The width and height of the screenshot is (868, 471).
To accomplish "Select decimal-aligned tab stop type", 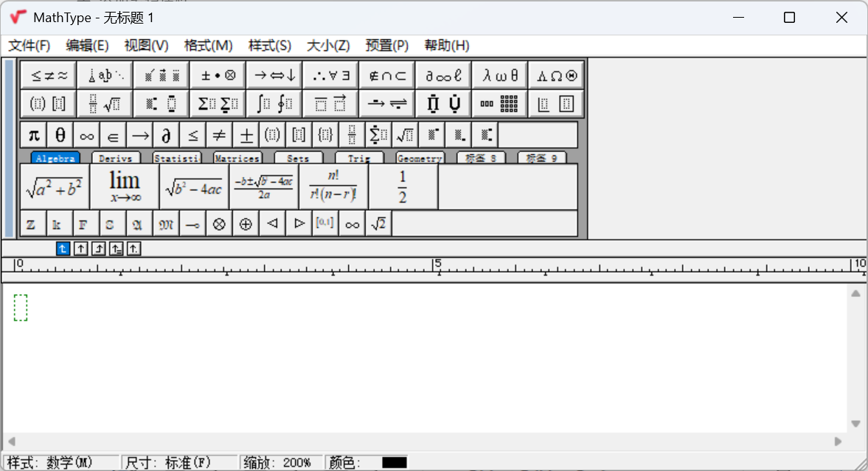I will pyautogui.click(x=134, y=249).
